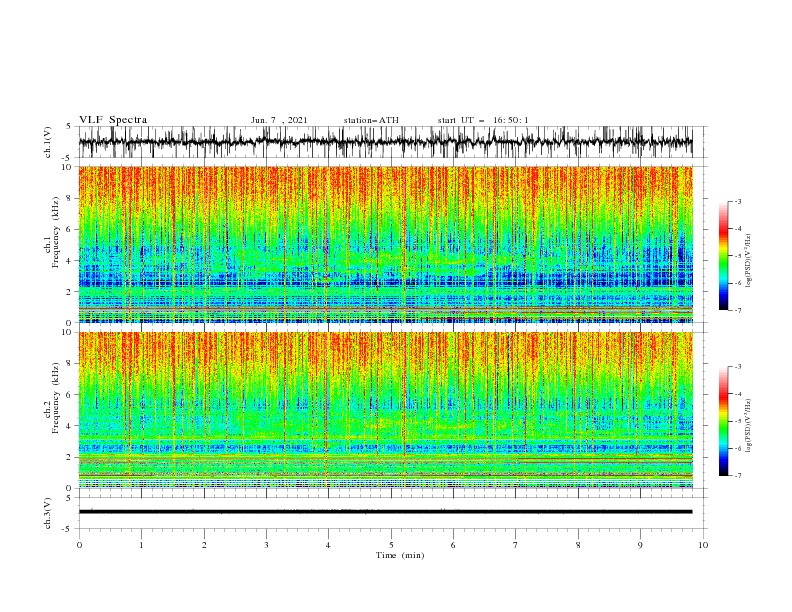Click the ch.2 spectrogram panel

385,410
